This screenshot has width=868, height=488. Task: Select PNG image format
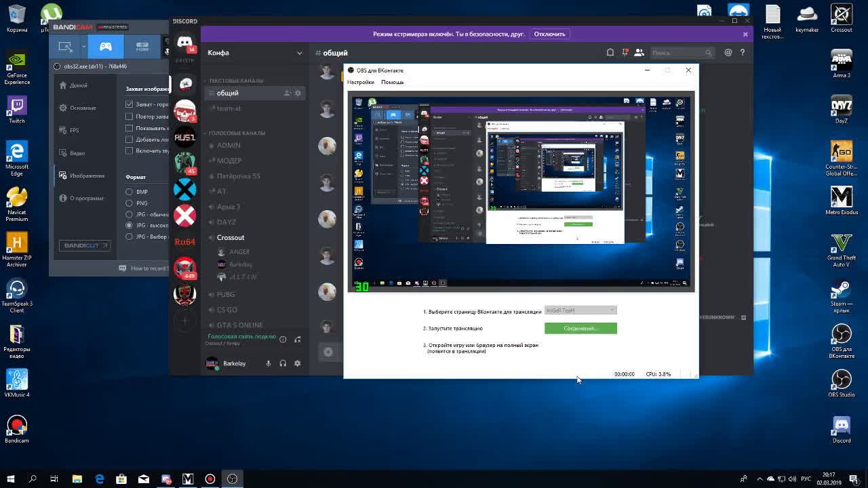tap(129, 203)
